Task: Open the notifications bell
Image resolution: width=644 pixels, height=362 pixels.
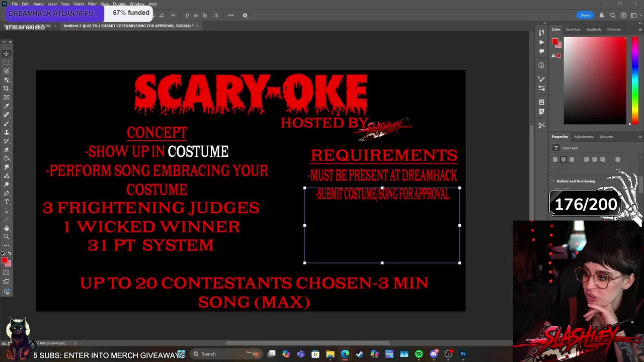Action: point(602,15)
